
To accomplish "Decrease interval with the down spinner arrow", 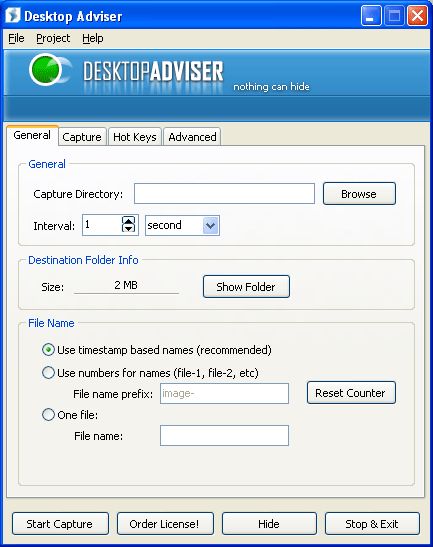I will (128, 228).
